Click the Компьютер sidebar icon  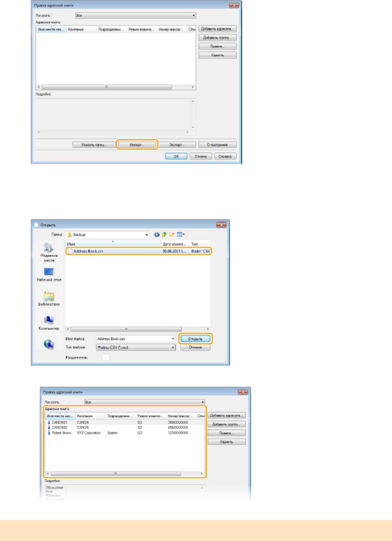point(49,321)
